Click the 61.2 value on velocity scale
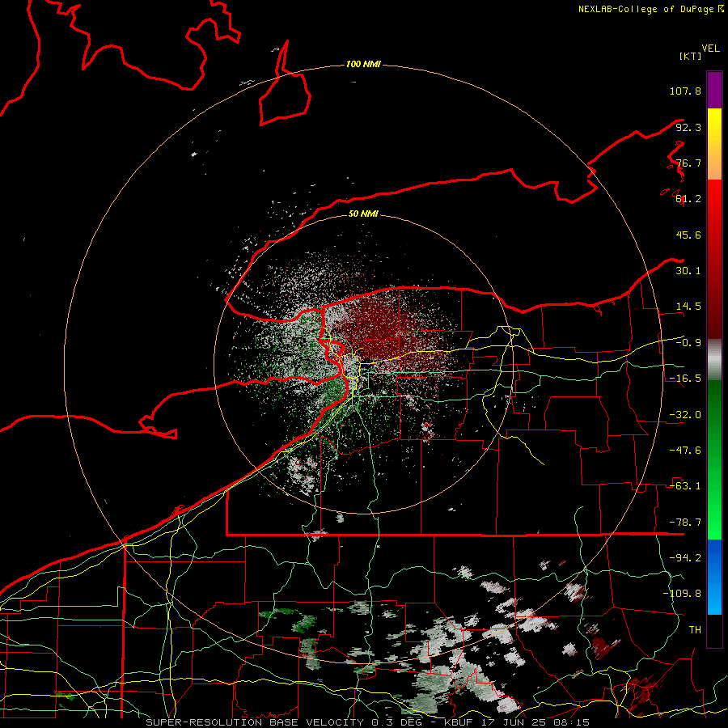 tap(688, 199)
